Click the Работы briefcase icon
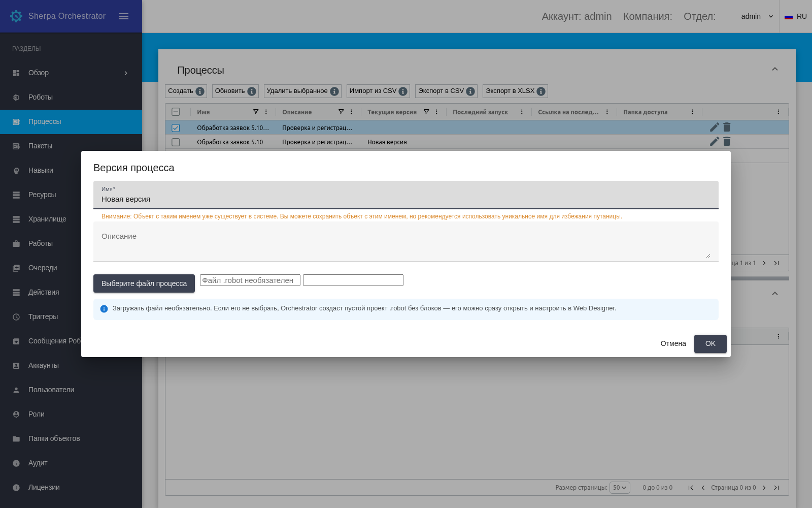 16,244
